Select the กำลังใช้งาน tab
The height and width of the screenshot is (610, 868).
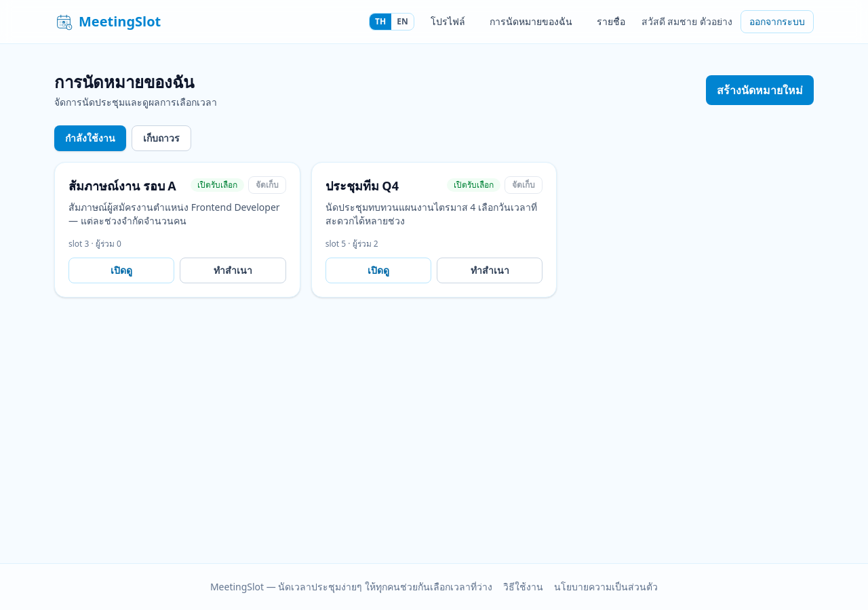pos(90,138)
